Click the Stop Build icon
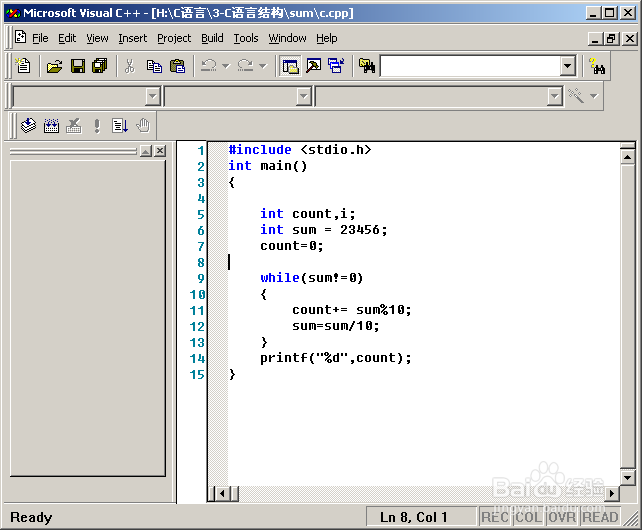This screenshot has width=642, height=530. click(x=74, y=126)
